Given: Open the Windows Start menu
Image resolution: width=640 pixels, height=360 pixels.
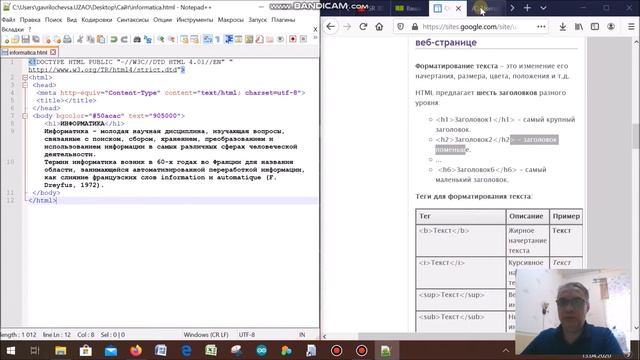Looking at the screenshot, I should (10, 351).
